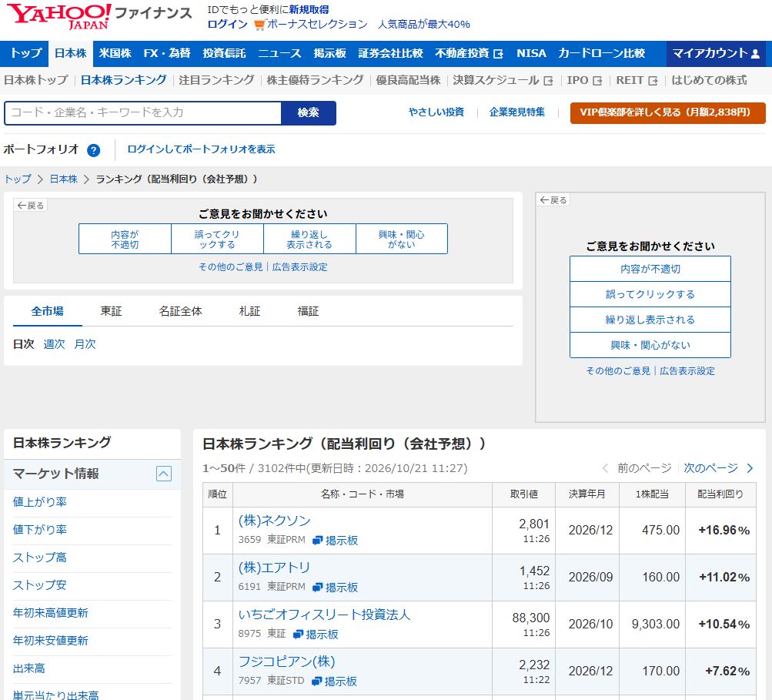Click breadcrumb 日本株 link
Viewport: 772px width, 700px height.
(64, 179)
